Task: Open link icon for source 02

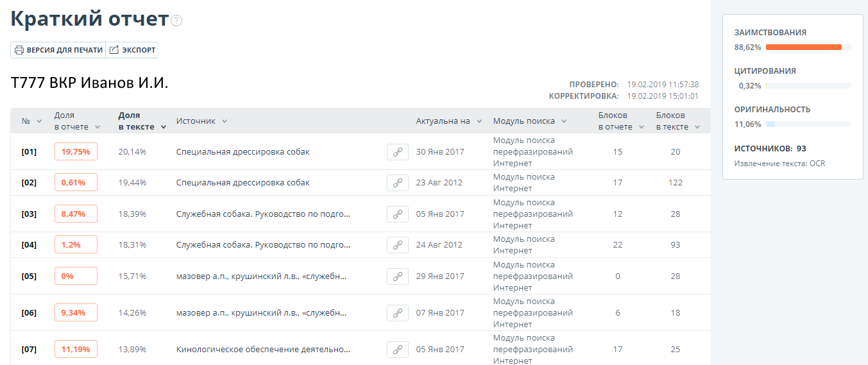Action: point(397,183)
